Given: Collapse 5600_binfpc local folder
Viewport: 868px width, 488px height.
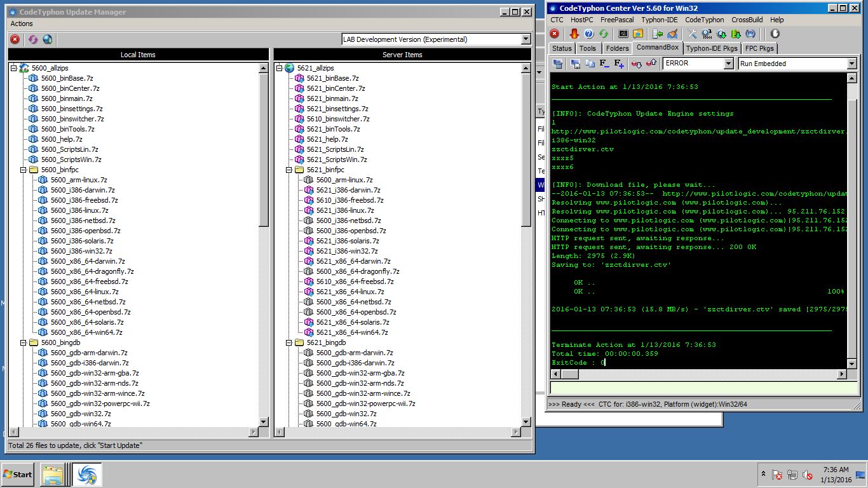Looking at the screenshot, I should (24, 170).
